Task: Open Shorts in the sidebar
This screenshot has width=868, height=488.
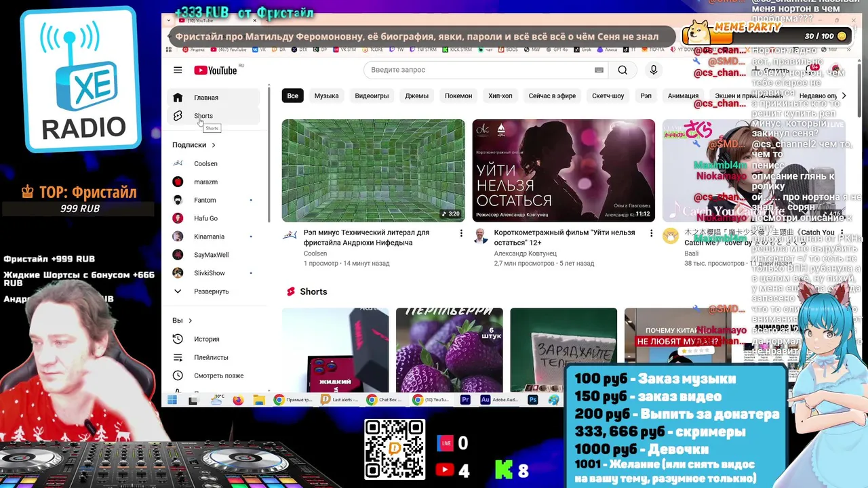Action: coord(214,116)
